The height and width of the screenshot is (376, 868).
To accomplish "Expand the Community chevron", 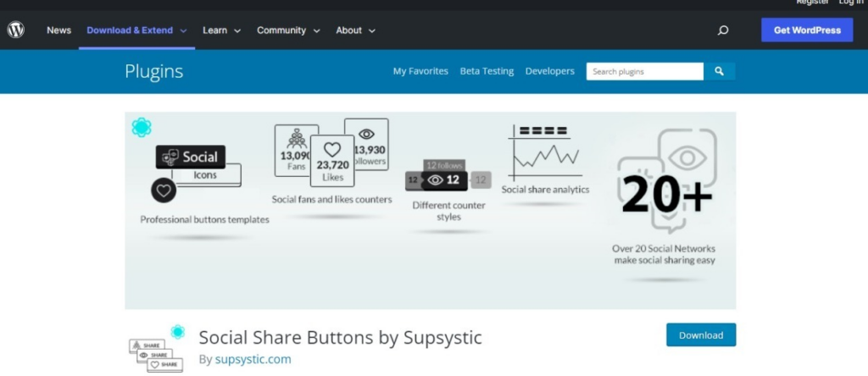I will [x=317, y=31].
